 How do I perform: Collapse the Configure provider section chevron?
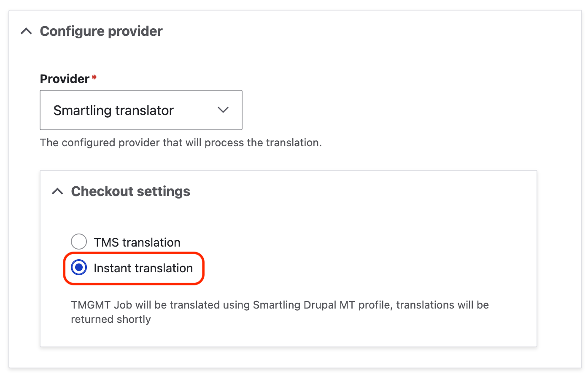26,32
